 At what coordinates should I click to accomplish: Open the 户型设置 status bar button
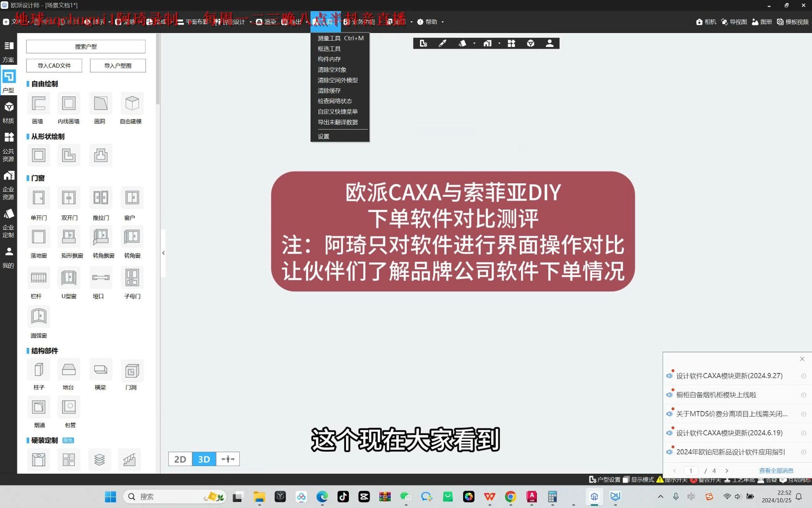tap(605, 480)
